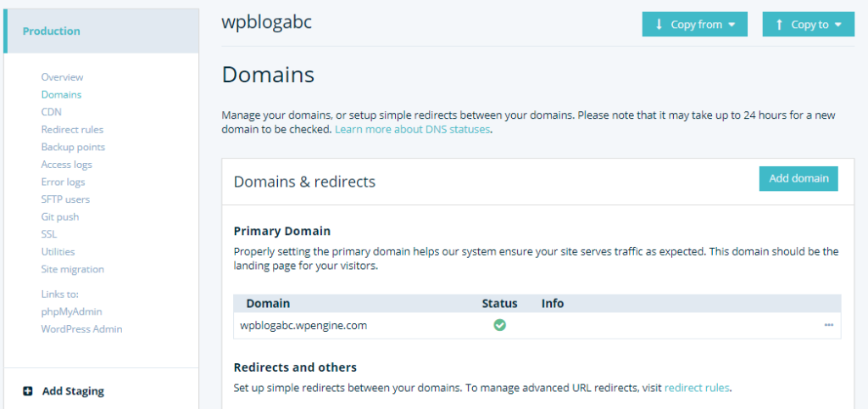Click the Add domain button
Viewport: 868px width, 409px height.
point(798,178)
